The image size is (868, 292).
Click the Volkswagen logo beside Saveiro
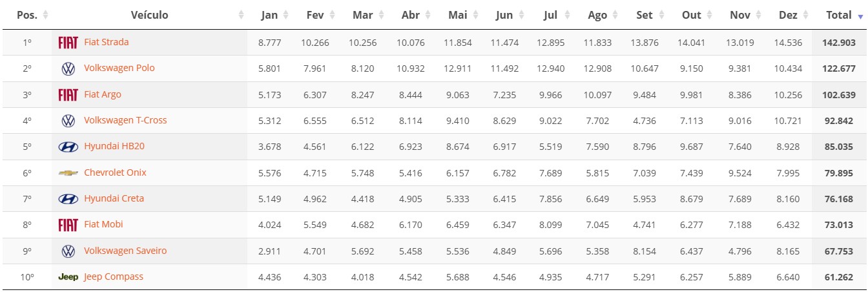pyautogui.click(x=68, y=251)
